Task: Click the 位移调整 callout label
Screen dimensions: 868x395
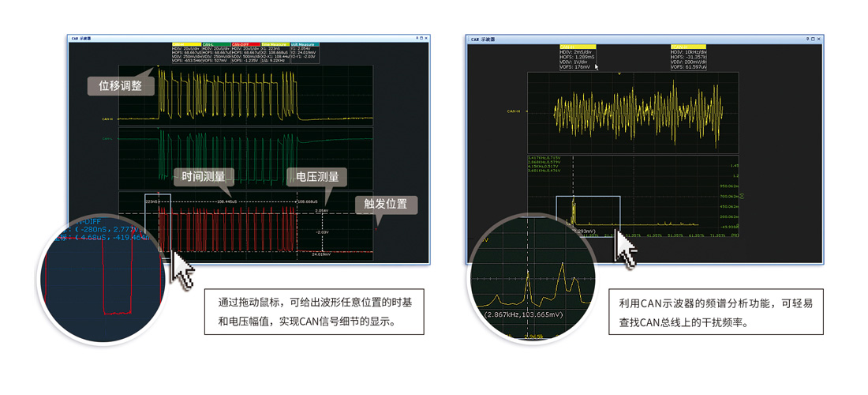Action: point(120,85)
